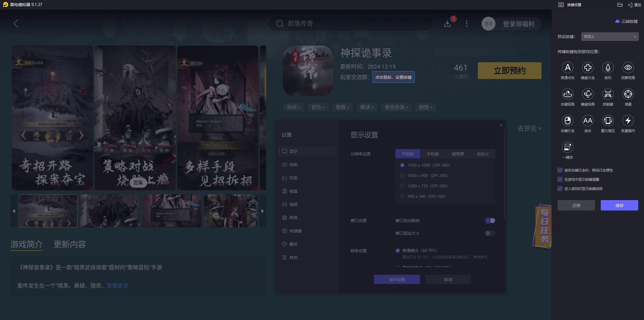Click the 登录 avatar circle

488,24
